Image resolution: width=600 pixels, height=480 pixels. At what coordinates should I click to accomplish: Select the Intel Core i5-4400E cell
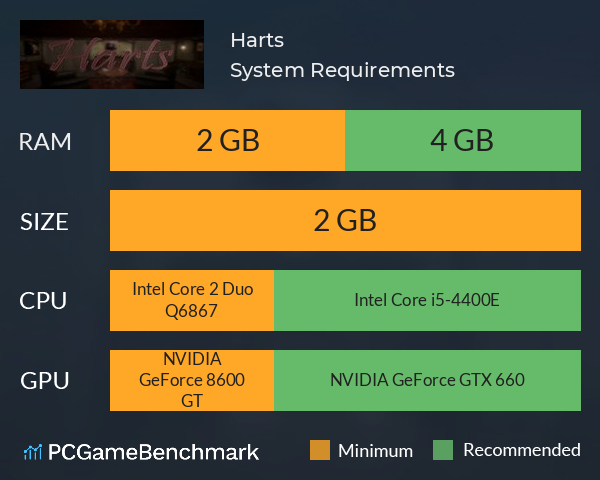point(427,300)
